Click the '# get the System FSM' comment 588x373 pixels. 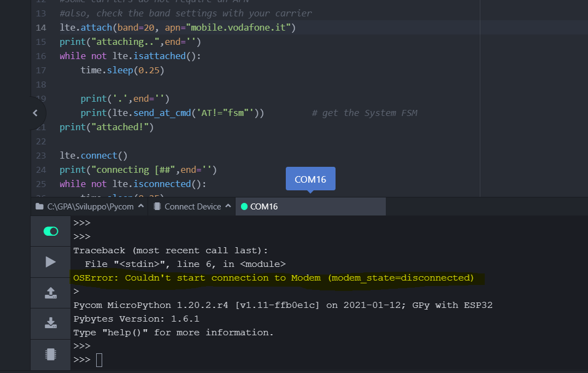click(x=364, y=113)
